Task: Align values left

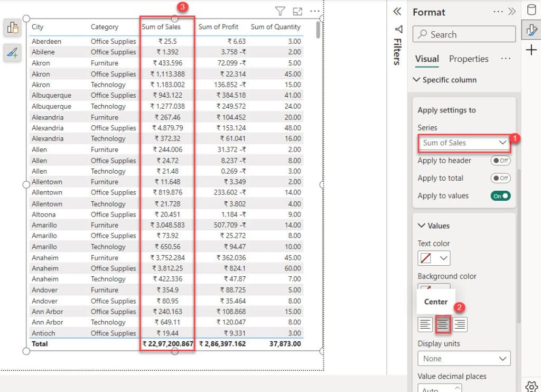Action: (425, 324)
